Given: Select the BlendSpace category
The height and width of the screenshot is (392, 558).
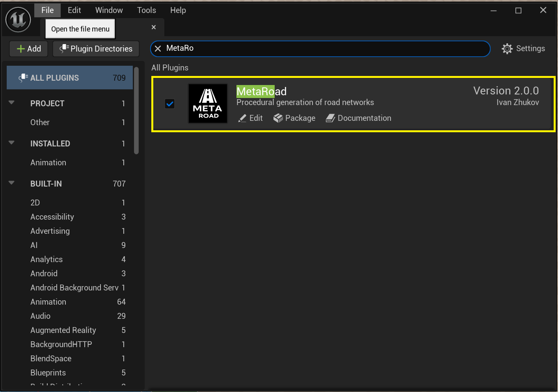Looking at the screenshot, I should [x=70, y=359].
